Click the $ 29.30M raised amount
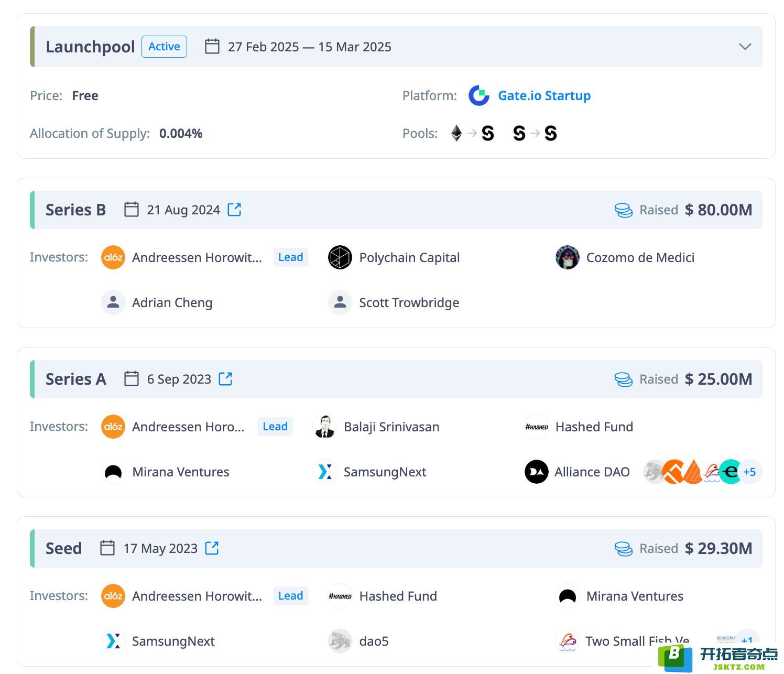 718,548
